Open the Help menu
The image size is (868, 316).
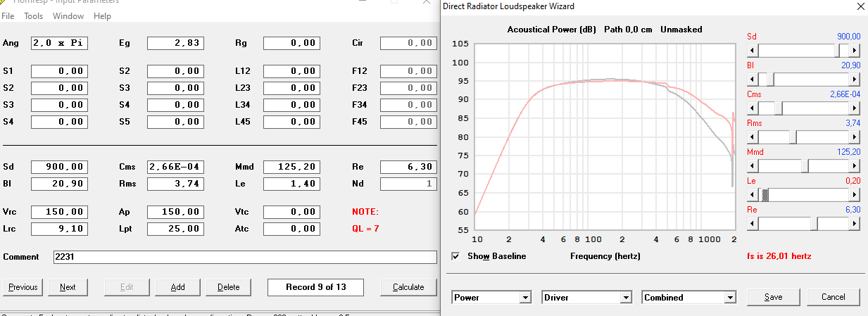point(102,15)
